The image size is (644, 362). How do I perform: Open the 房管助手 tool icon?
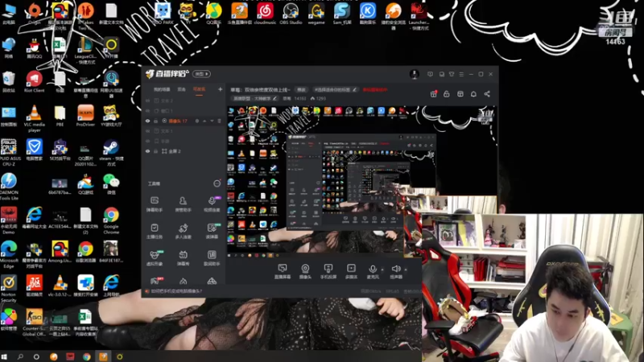[183, 204]
